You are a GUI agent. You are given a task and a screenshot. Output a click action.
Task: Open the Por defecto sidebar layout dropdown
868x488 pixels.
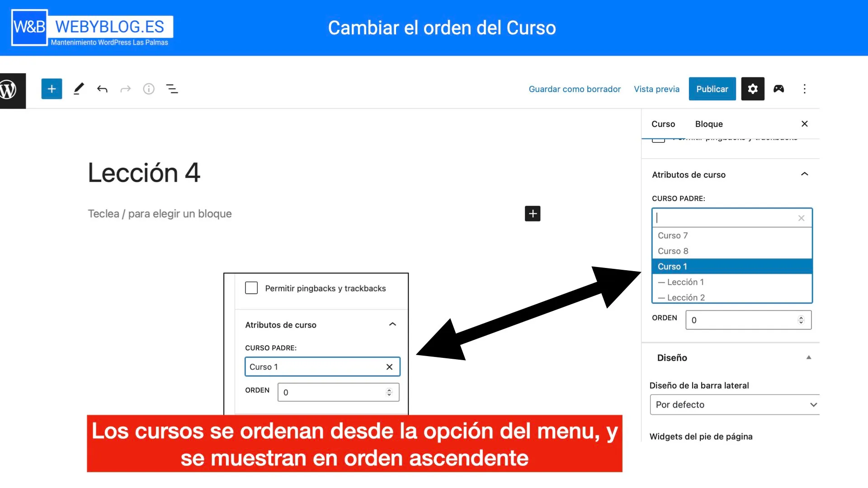735,405
